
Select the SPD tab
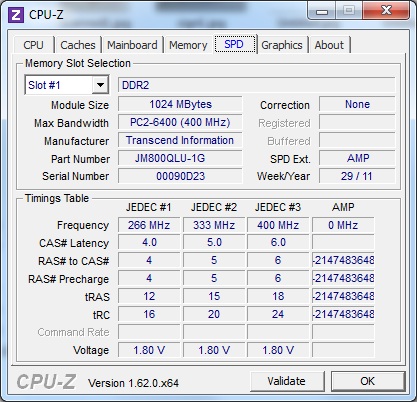click(x=234, y=44)
